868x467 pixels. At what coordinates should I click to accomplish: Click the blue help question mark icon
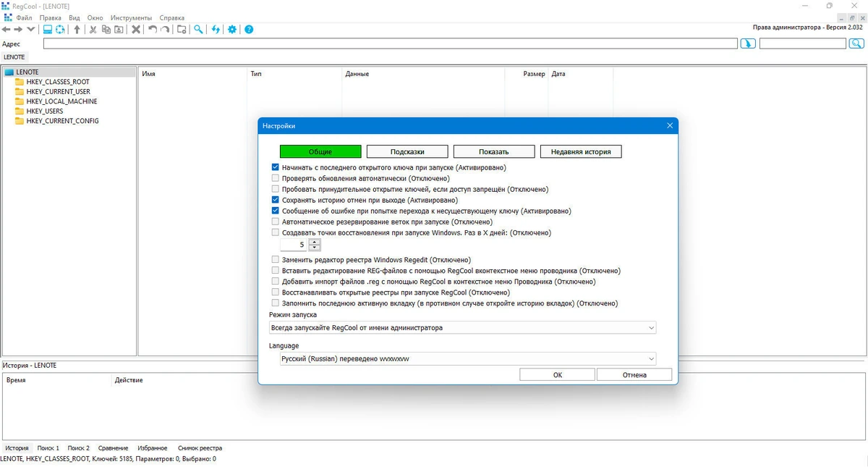(x=249, y=30)
